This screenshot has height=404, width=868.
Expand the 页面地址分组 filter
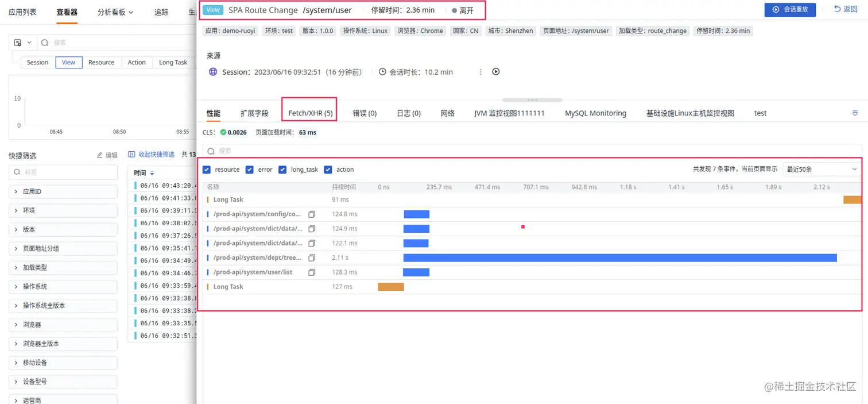click(63, 248)
